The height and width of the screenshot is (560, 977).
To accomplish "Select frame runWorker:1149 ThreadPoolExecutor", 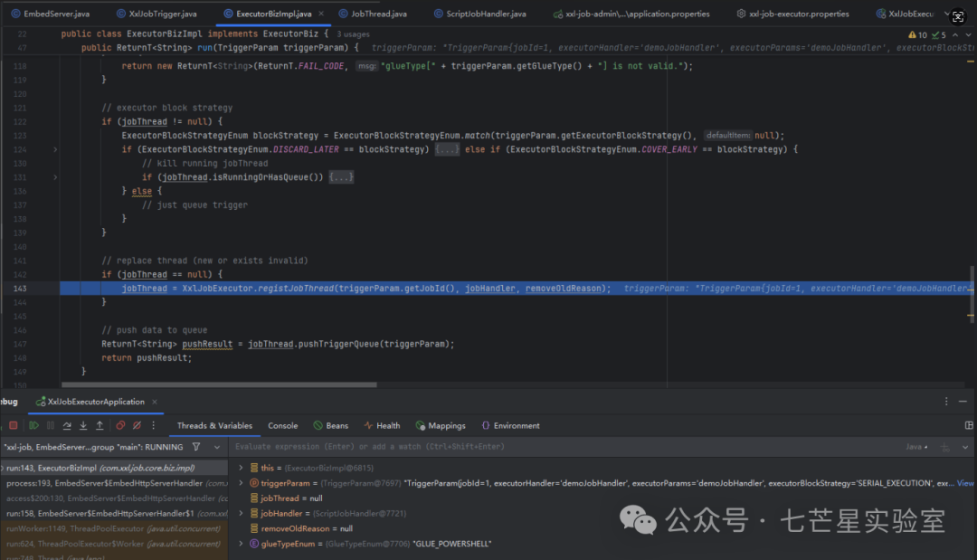I will pyautogui.click(x=114, y=529).
